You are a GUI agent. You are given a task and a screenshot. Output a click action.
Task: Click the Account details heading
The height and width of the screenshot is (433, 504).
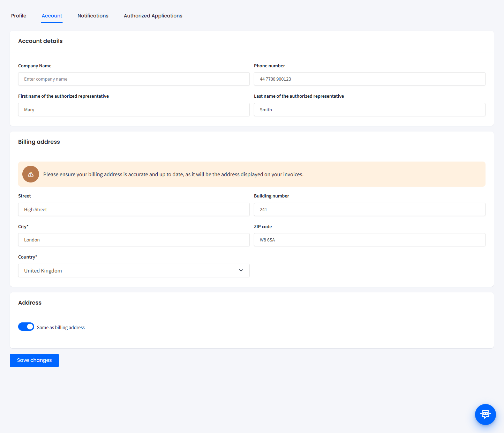[40, 41]
